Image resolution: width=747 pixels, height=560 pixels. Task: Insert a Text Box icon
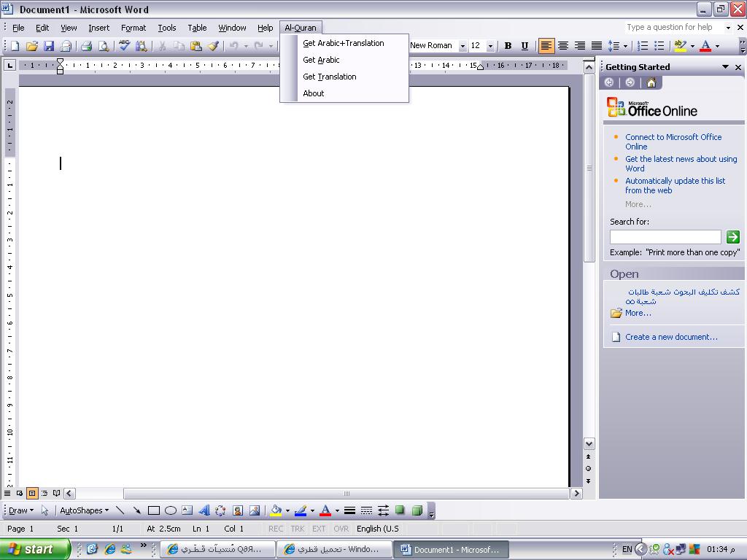point(187,510)
